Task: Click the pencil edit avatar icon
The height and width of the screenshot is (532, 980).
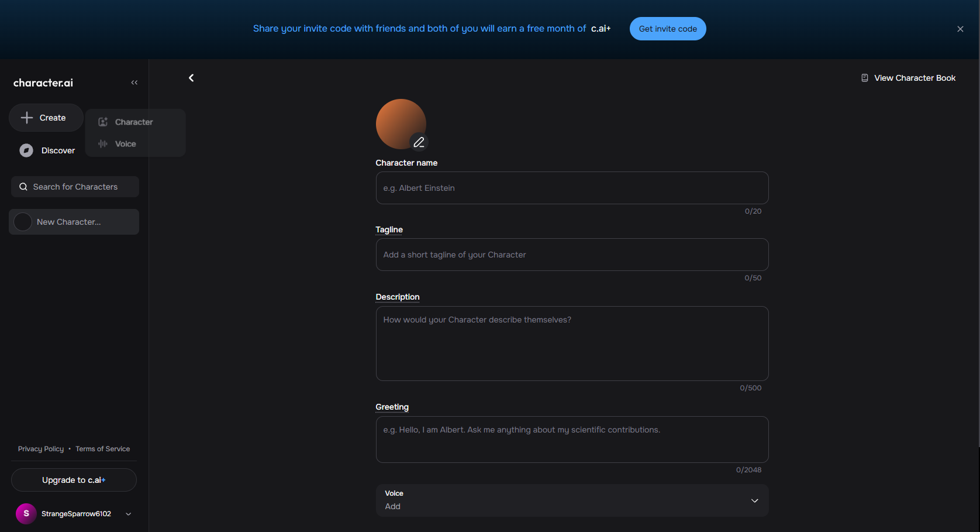Action: (x=419, y=142)
